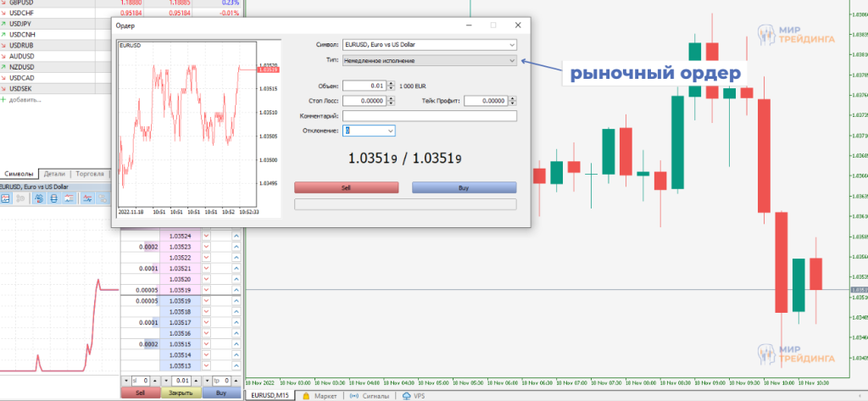Click the green plus icon beside 'добавить'
Image resolution: width=868 pixels, height=401 pixels.
(3, 99)
